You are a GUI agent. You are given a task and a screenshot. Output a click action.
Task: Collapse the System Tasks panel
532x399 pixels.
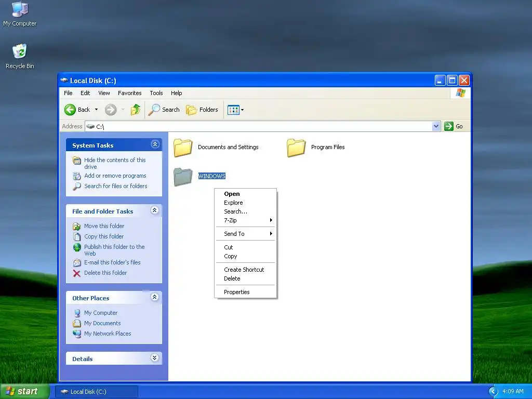click(x=155, y=144)
